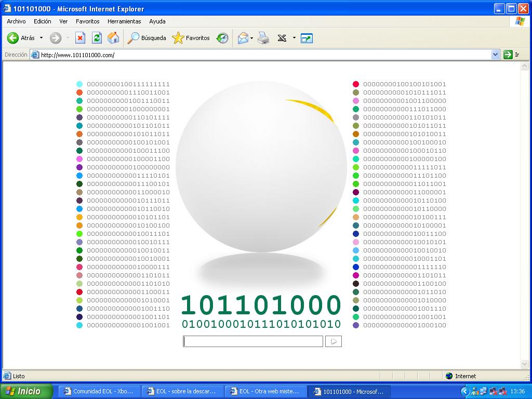Click the play arrow submit button beside input

point(334,341)
